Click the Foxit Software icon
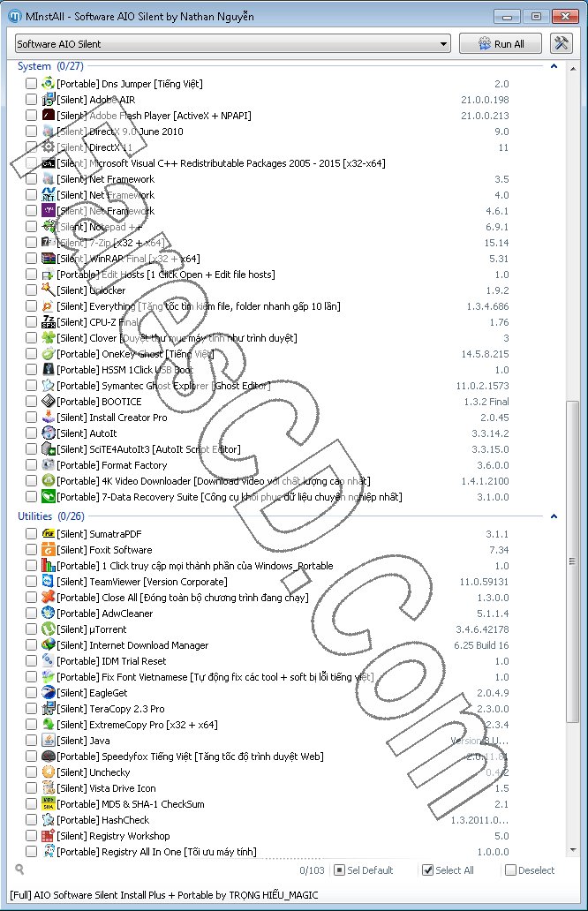 click(x=49, y=550)
